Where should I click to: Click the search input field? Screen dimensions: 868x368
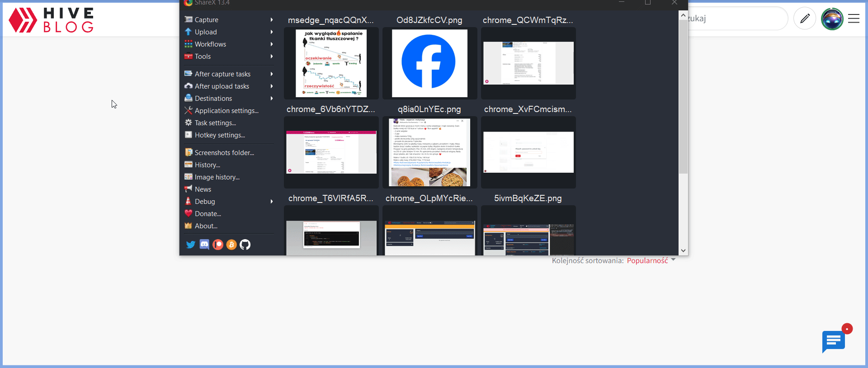[x=737, y=19]
